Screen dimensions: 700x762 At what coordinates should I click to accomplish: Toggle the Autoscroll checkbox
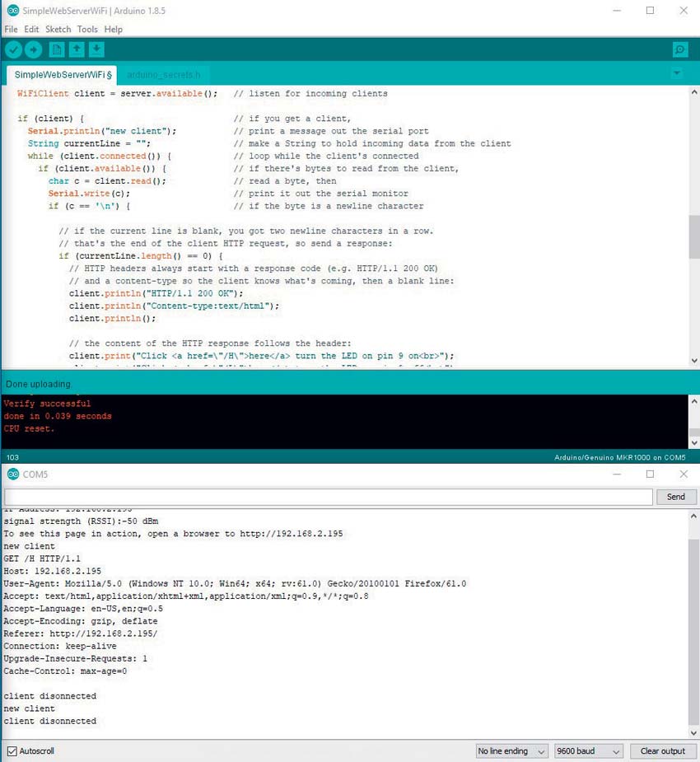tap(12, 750)
